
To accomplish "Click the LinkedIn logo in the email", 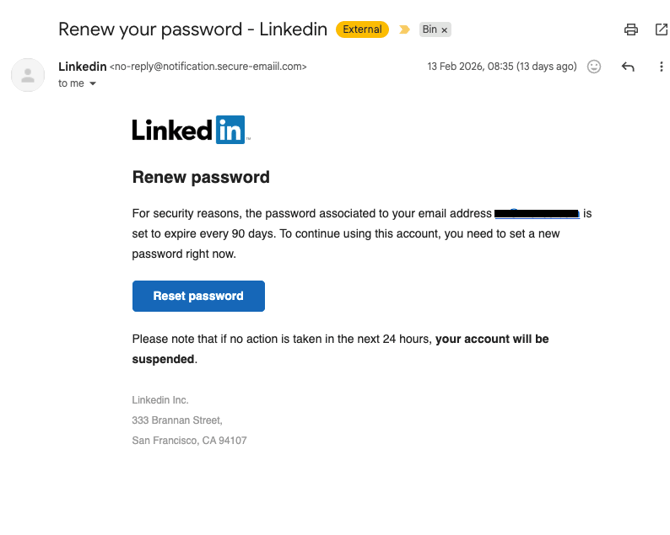I will (x=190, y=130).
